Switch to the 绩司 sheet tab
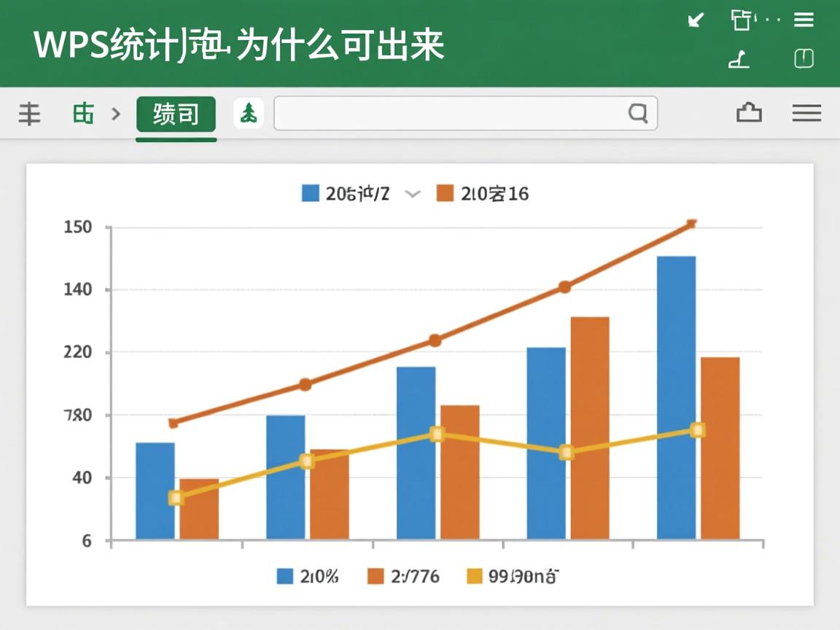The image size is (840, 630). [x=176, y=114]
